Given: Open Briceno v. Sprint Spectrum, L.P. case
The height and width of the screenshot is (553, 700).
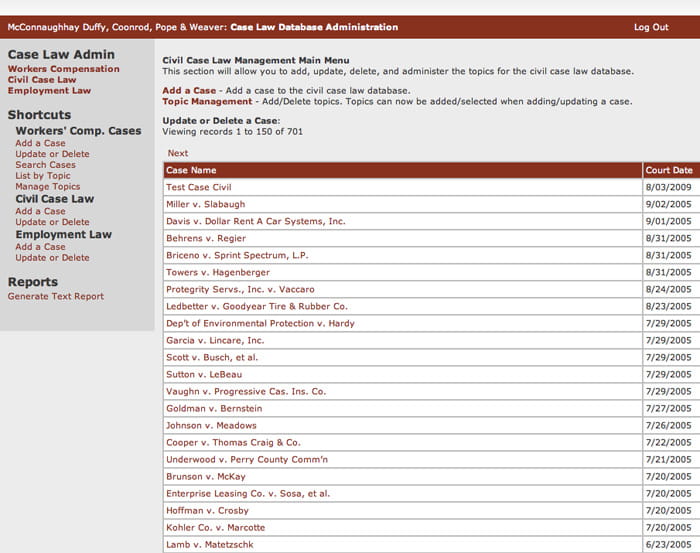Looking at the screenshot, I should (x=237, y=255).
